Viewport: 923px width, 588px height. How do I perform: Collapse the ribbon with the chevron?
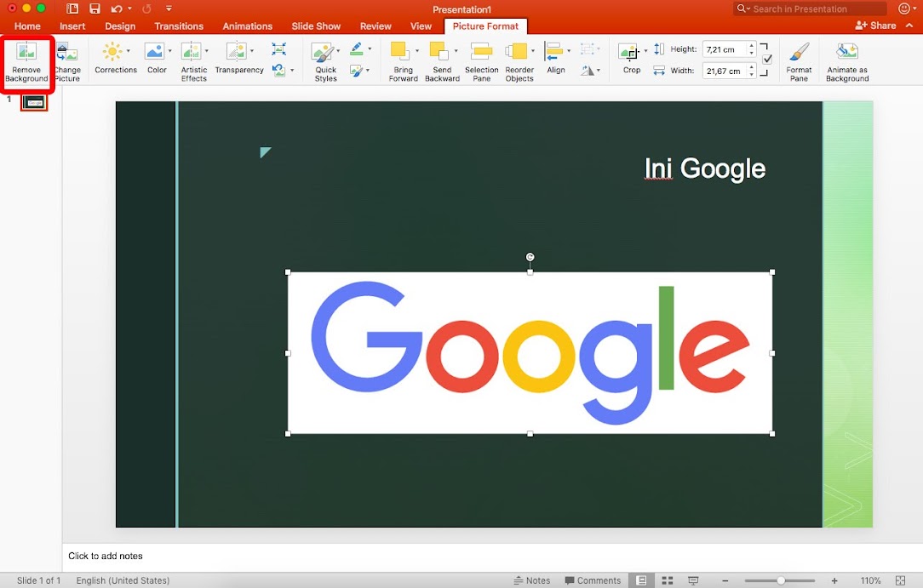coord(910,26)
